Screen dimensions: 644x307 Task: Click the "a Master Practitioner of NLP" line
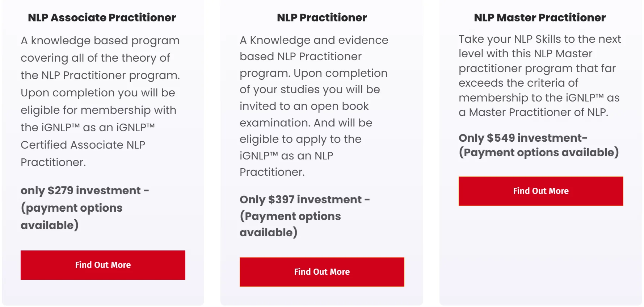point(533,112)
